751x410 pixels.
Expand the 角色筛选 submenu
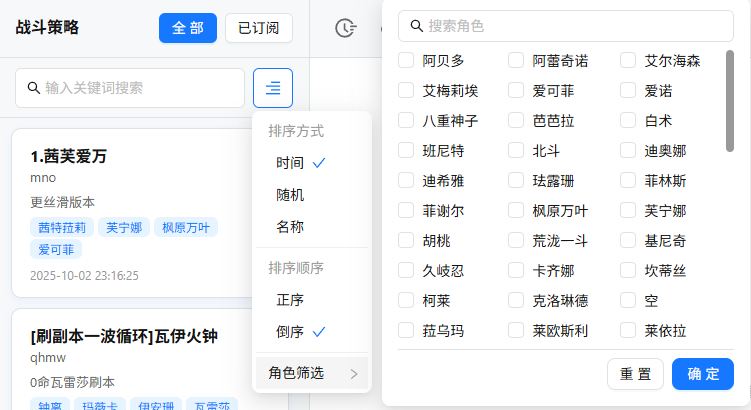(312, 373)
